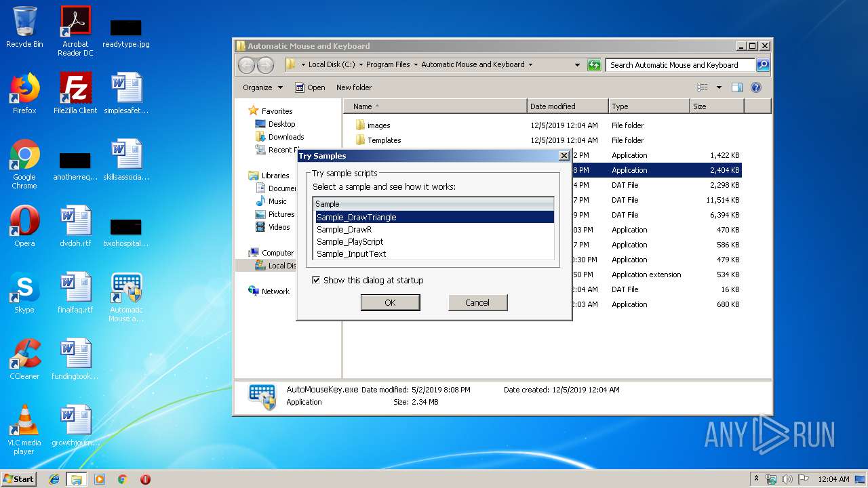Viewport: 868px width, 488px height.
Task: Open Recycle Bin desktop icon
Action: (24, 27)
